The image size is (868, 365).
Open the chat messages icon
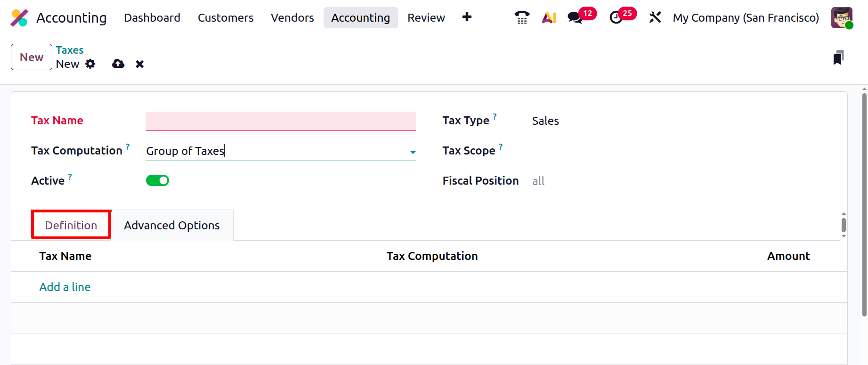coord(575,17)
